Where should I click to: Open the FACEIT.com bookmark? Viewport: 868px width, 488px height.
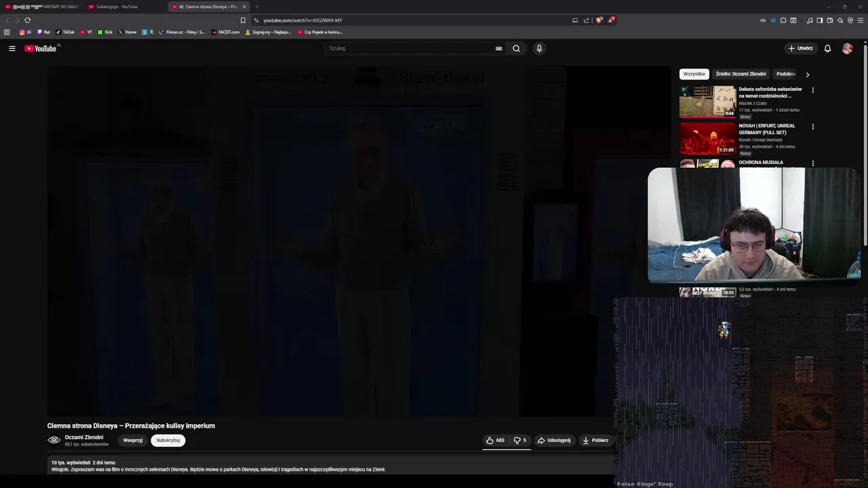[x=225, y=32]
